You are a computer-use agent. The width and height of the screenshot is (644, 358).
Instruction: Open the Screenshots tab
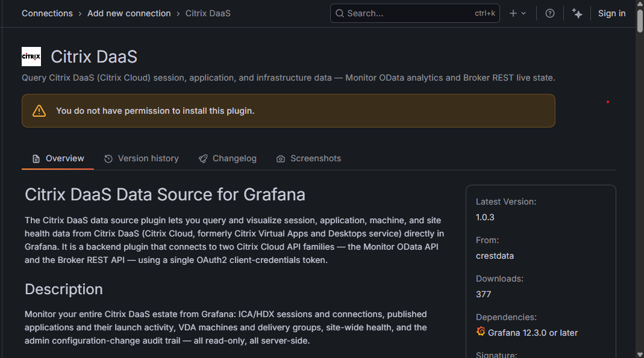(309, 159)
